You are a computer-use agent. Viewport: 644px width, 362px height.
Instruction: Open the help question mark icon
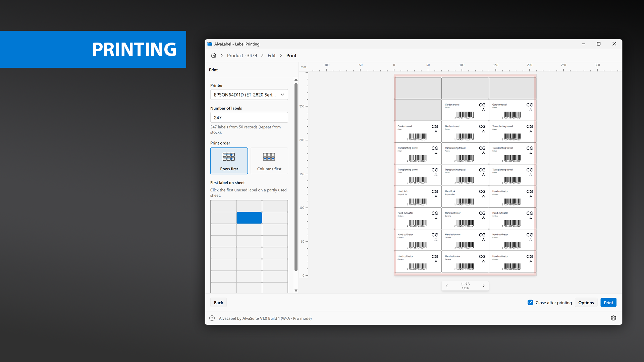pyautogui.click(x=212, y=318)
